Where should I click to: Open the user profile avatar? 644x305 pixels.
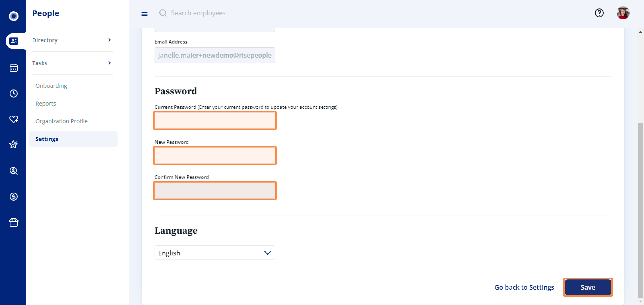click(x=623, y=13)
